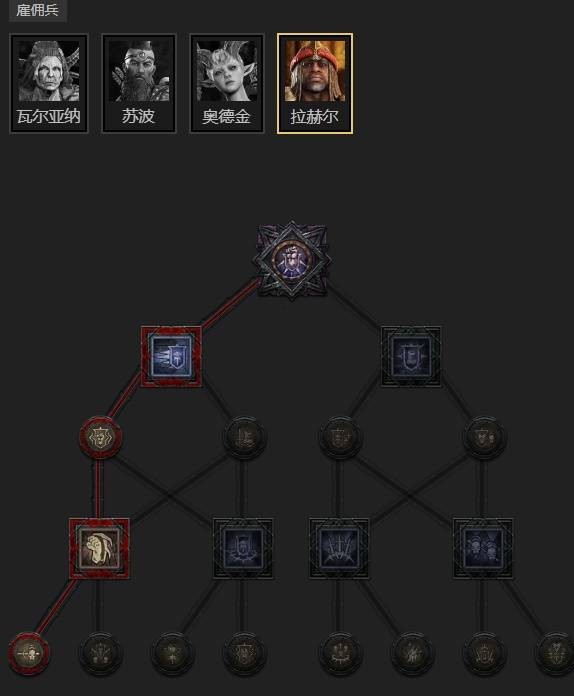The image size is (574, 696).
Task: Click the dark square shield node below second passive
Action: point(243,549)
